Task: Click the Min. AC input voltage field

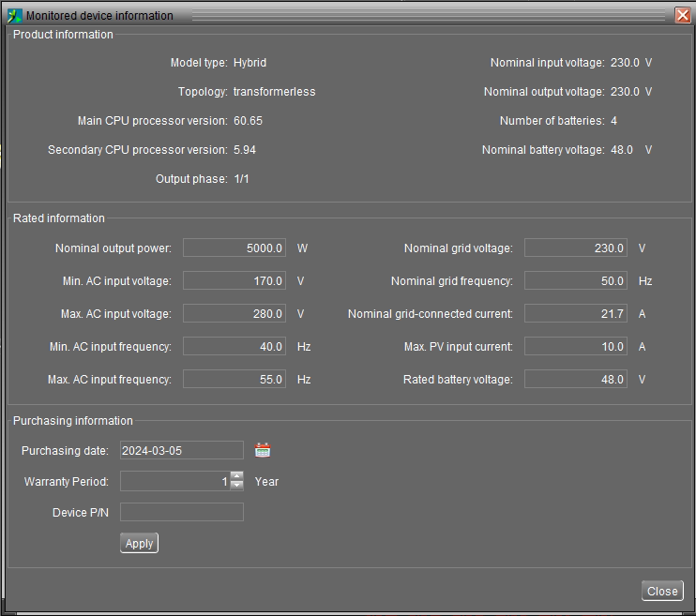Action: (234, 280)
